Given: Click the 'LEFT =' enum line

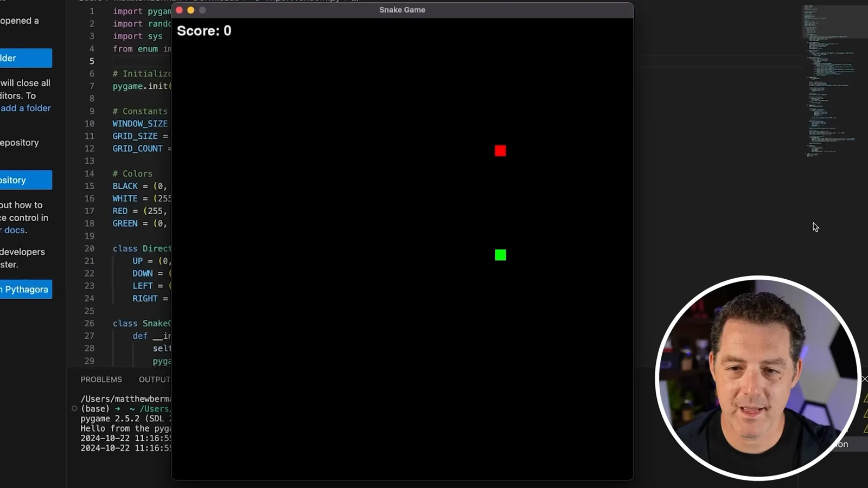Looking at the screenshot, I should [151, 286].
